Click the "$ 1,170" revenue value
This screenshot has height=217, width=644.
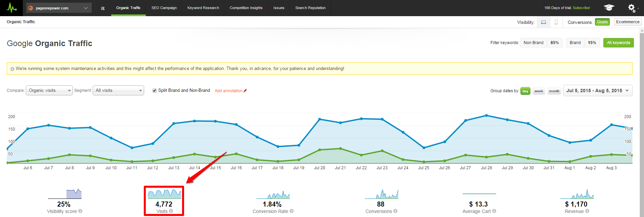pyautogui.click(x=576, y=204)
